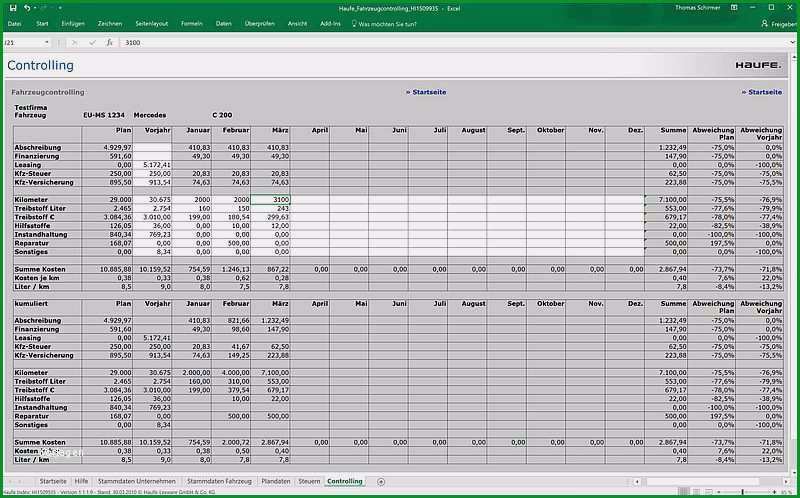Click the horizontal scrollbar right arrow

coord(786,482)
